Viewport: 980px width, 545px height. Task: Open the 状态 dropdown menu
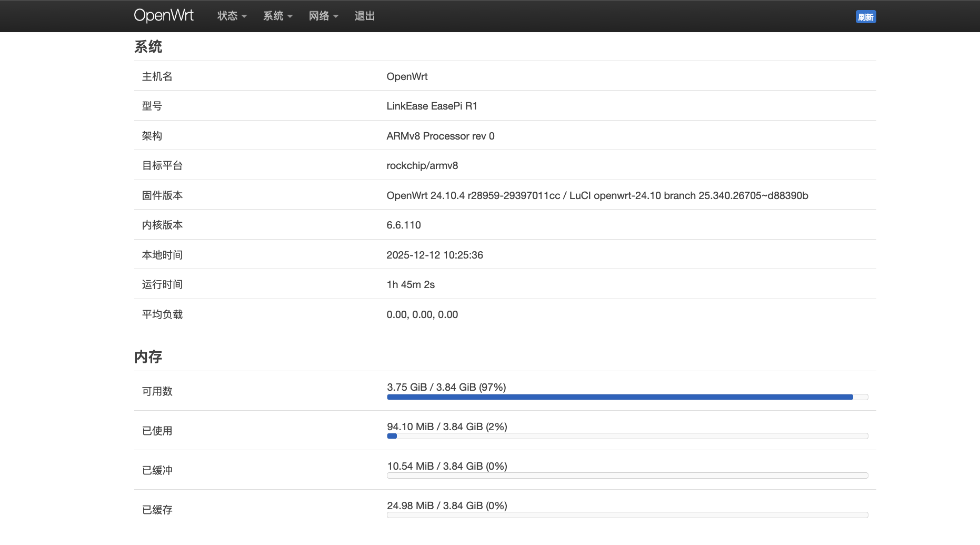click(x=232, y=16)
